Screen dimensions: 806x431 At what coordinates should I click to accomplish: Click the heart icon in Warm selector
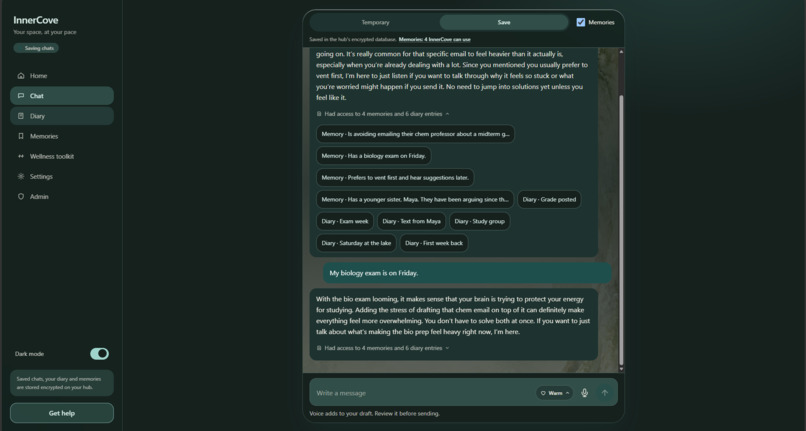[x=543, y=393]
